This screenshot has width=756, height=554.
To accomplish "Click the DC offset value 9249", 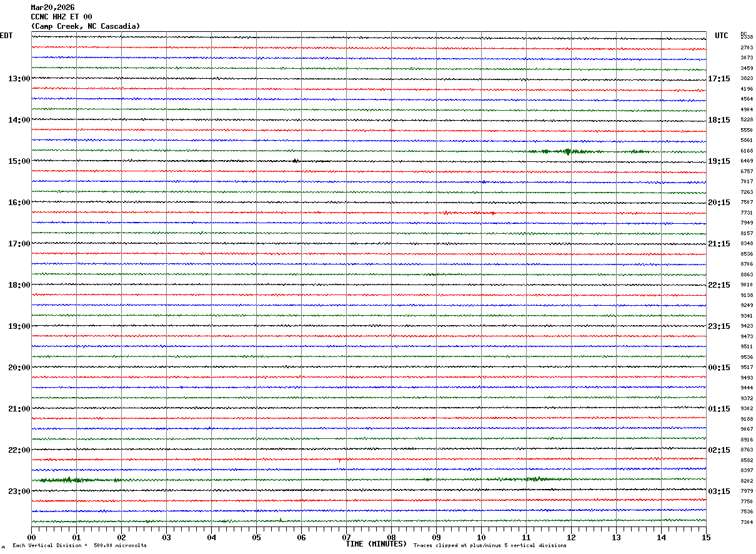I will pos(747,306).
